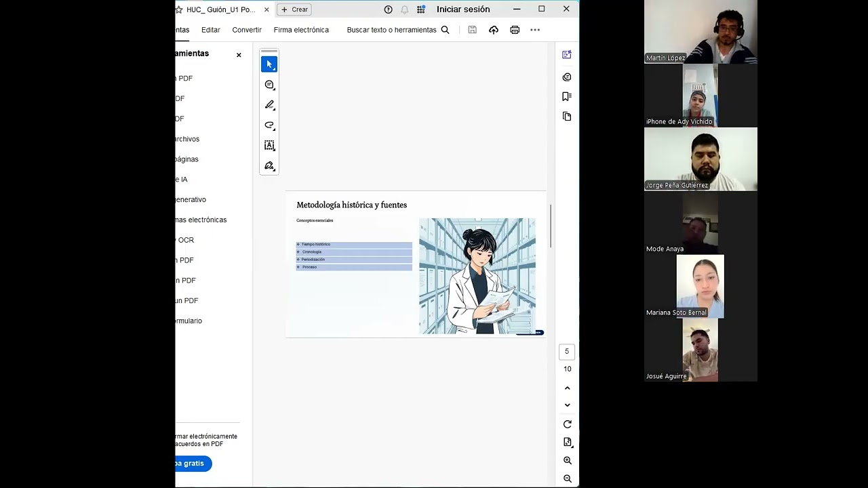The image size is (868, 488).
Task: Click the vertical document scrollbar
Action: 551,226
